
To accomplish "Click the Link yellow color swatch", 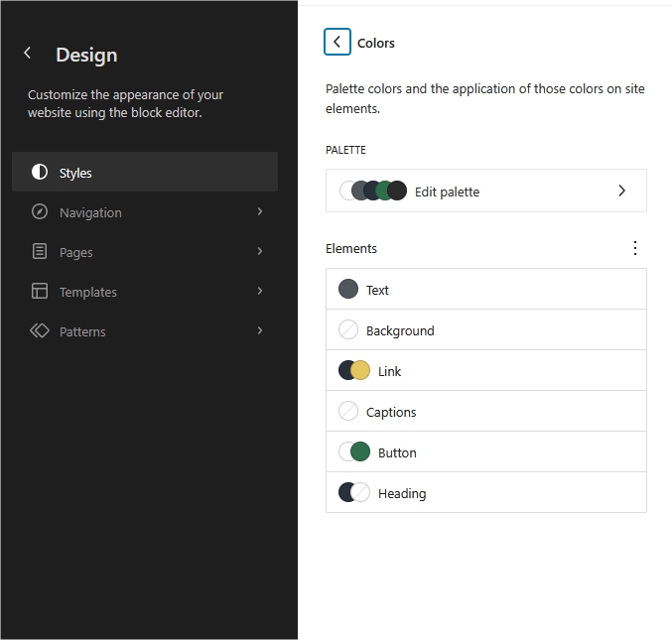I will [x=361, y=371].
